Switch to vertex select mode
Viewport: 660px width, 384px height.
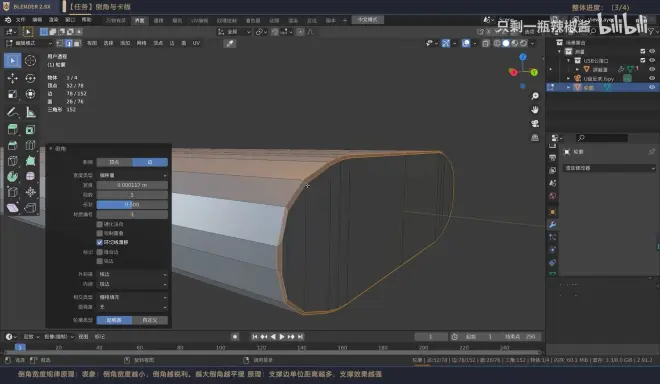[x=60, y=43]
